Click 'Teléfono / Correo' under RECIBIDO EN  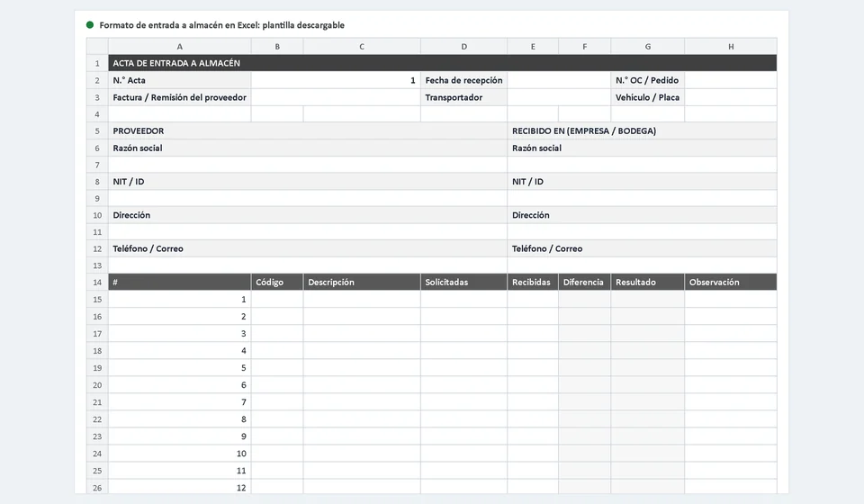[642, 249]
